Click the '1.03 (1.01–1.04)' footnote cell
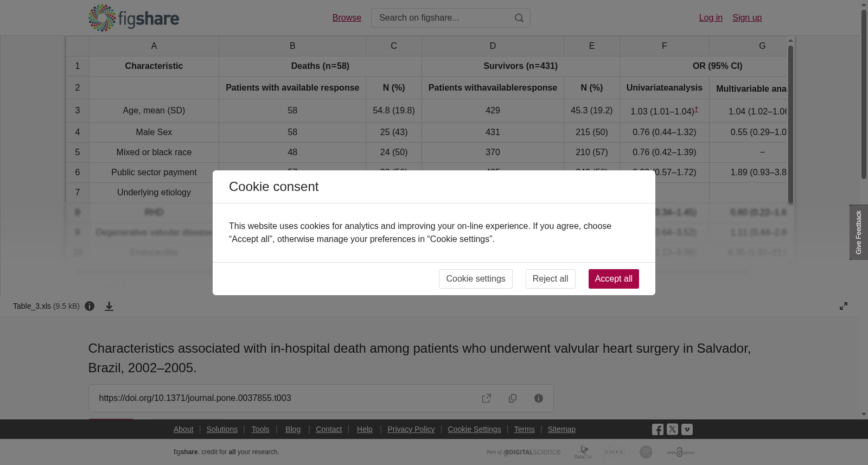Image resolution: width=868 pixels, height=465 pixels. pyautogui.click(x=665, y=111)
